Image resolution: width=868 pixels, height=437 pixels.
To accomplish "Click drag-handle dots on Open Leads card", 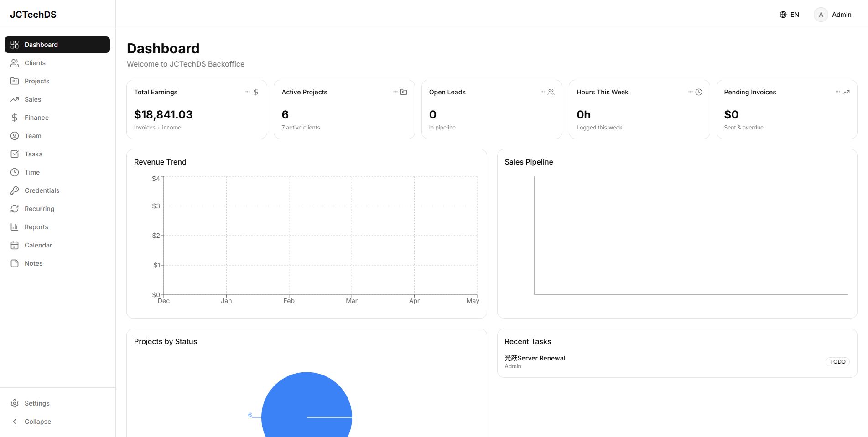I will [x=543, y=92].
